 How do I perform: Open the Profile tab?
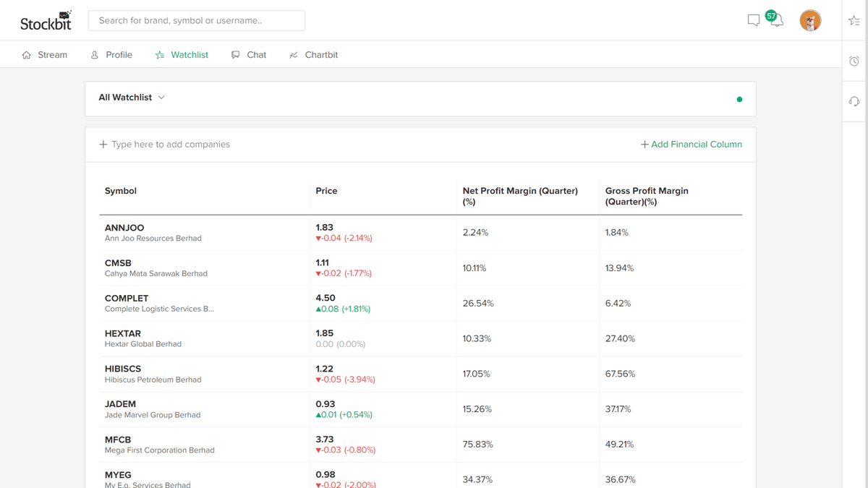(111, 55)
